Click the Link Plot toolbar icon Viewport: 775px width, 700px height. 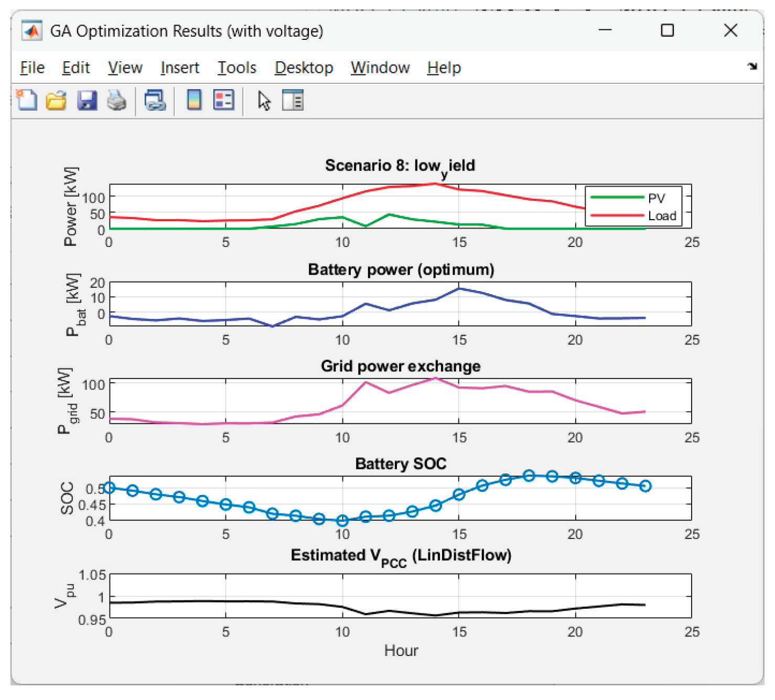(x=155, y=100)
